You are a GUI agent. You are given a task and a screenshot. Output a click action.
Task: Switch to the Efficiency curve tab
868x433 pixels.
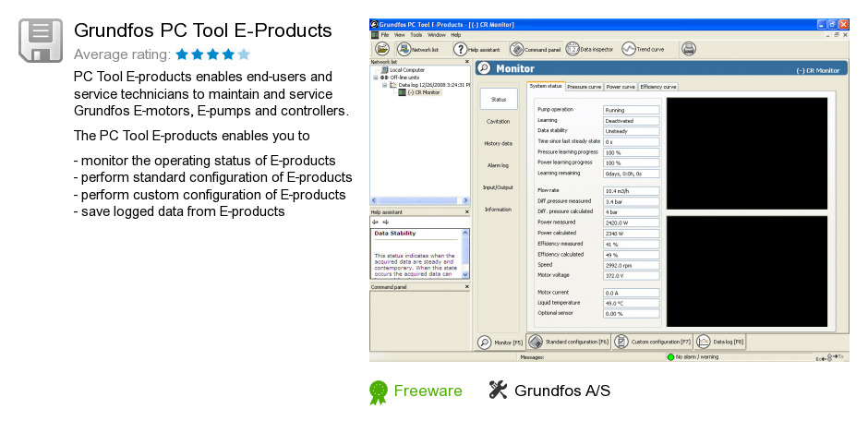coord(658,87)
